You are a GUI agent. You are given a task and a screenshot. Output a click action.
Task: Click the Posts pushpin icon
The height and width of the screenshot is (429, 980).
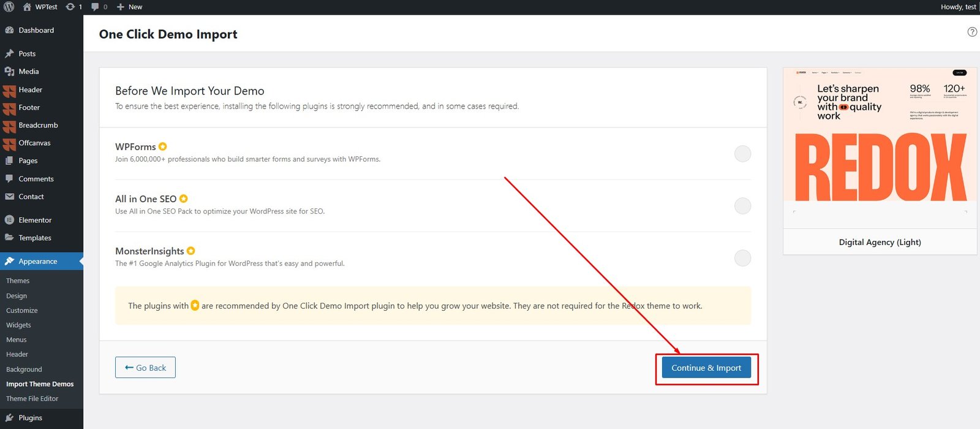pos(9,53)
